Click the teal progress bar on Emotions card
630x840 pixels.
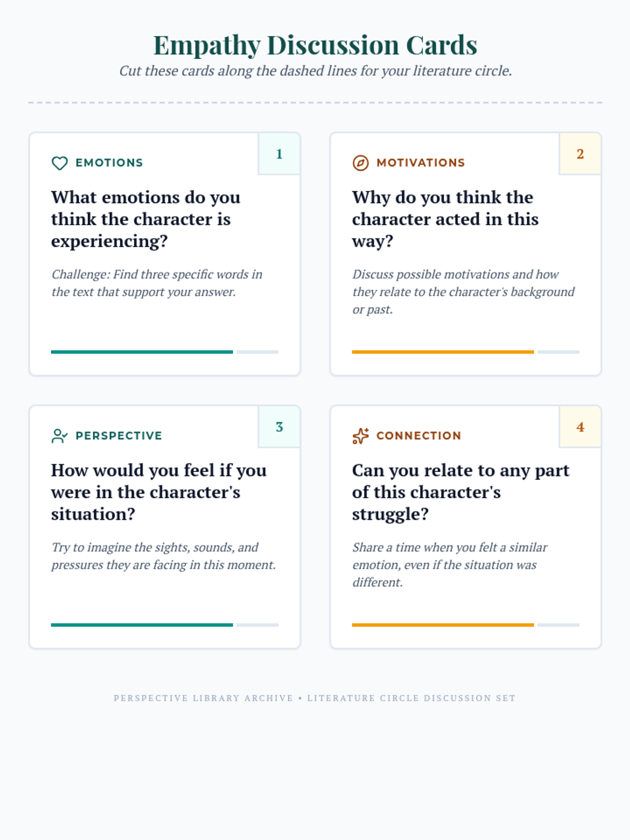pyautogui.click(x=142, y=352)
